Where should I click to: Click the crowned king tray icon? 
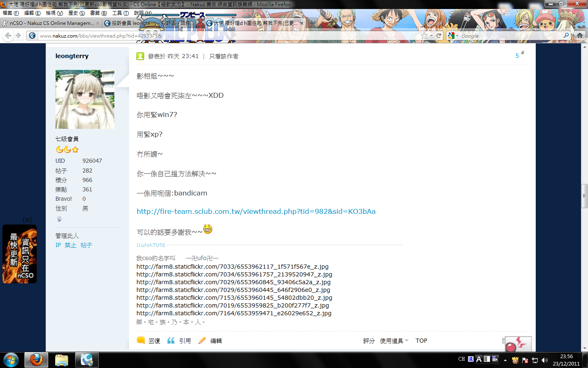[515, 360]
